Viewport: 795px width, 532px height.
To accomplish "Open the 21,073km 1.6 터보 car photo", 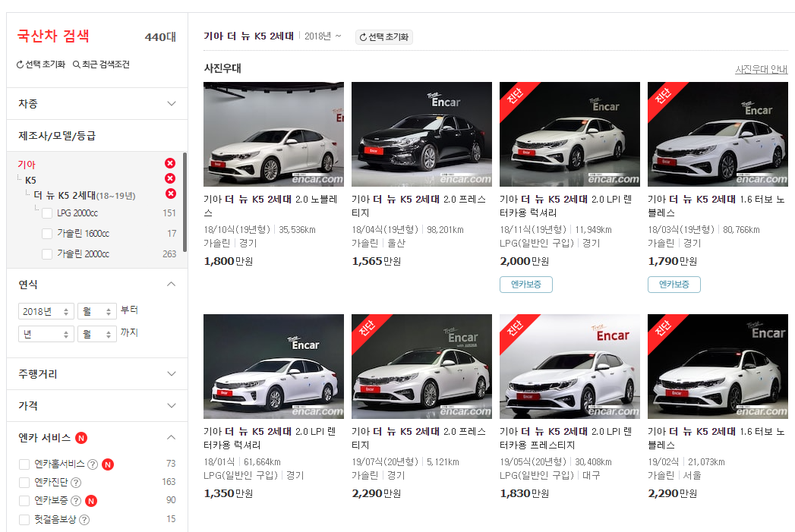I will tap(718, 367).
